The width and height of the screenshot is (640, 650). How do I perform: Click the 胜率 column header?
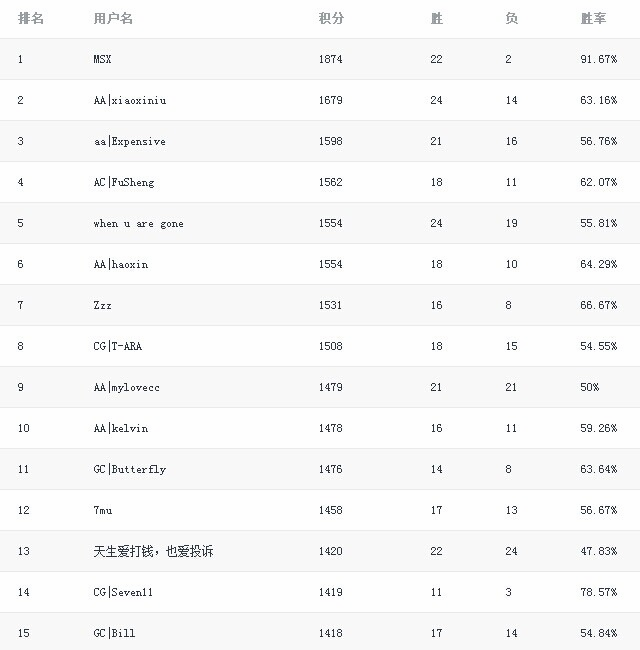[x=593, y=19]
